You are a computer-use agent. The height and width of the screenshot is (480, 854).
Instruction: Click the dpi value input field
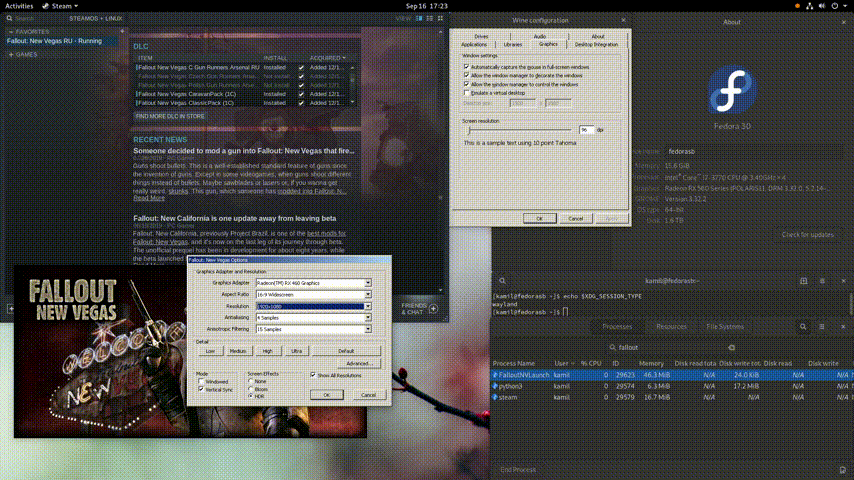586,130
